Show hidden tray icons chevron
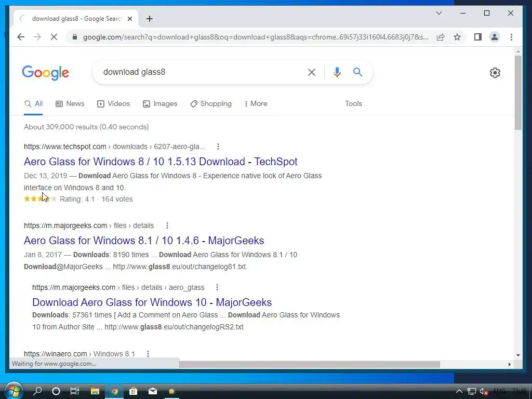Viewport: 532px width, 399px height. click(459, 391)
